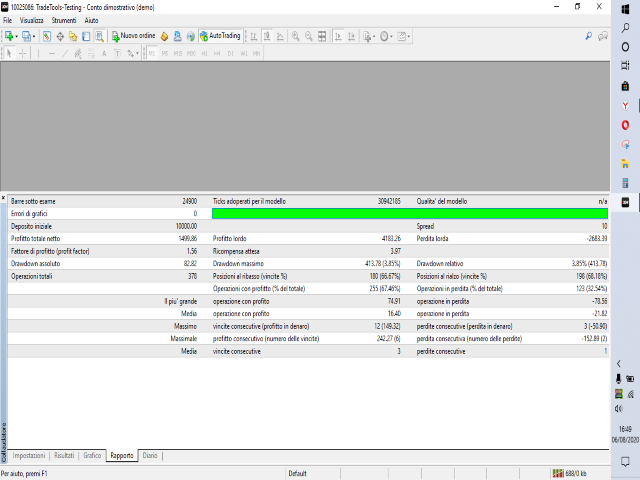Click the search magnifier icon at top right
The height and width of the screenshot is (480, 640).
point(589,36)
